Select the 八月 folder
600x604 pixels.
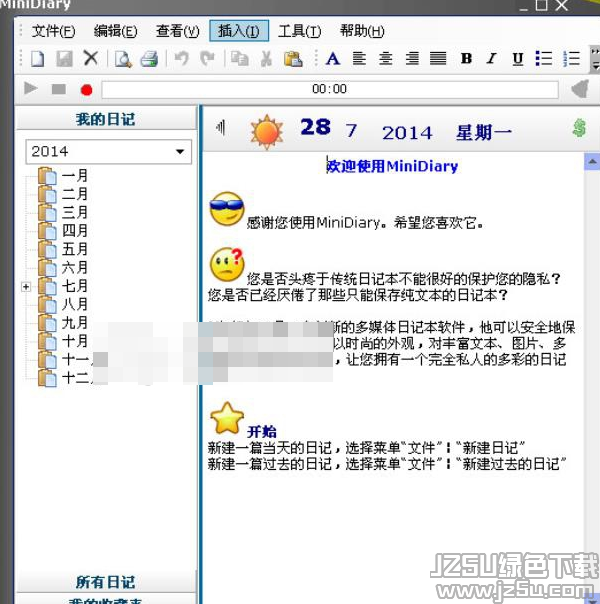(x=64, y=304)
